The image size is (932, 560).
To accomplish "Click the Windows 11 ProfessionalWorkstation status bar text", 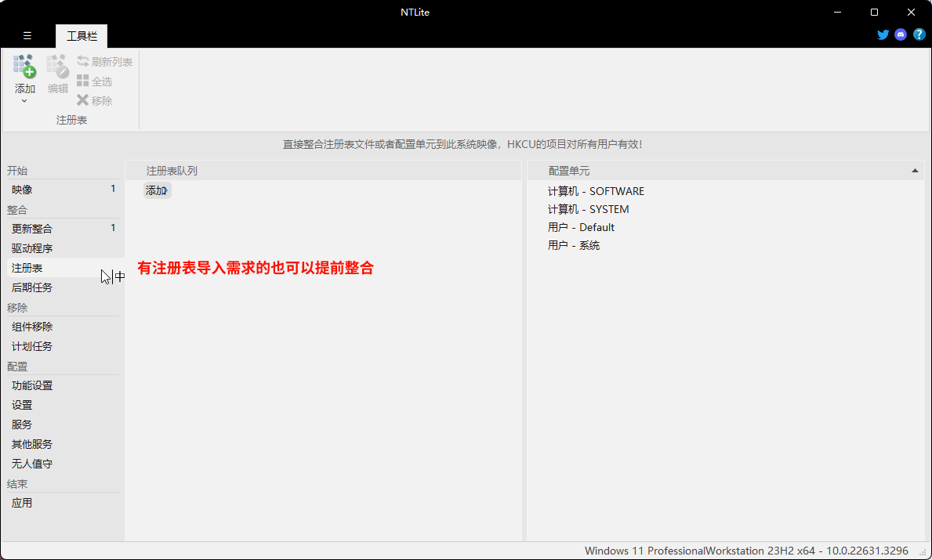I will pos(746,551).
